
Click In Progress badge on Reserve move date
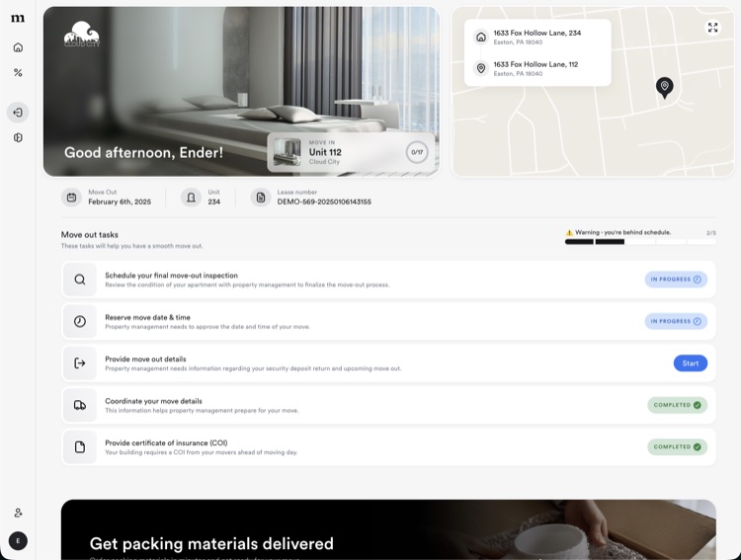676,321
